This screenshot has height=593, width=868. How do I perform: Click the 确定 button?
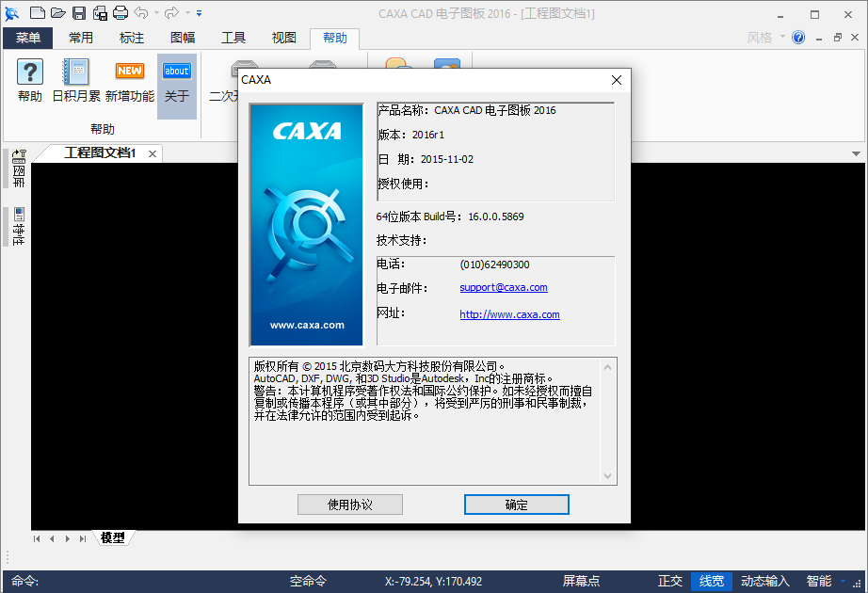(517, 505)
